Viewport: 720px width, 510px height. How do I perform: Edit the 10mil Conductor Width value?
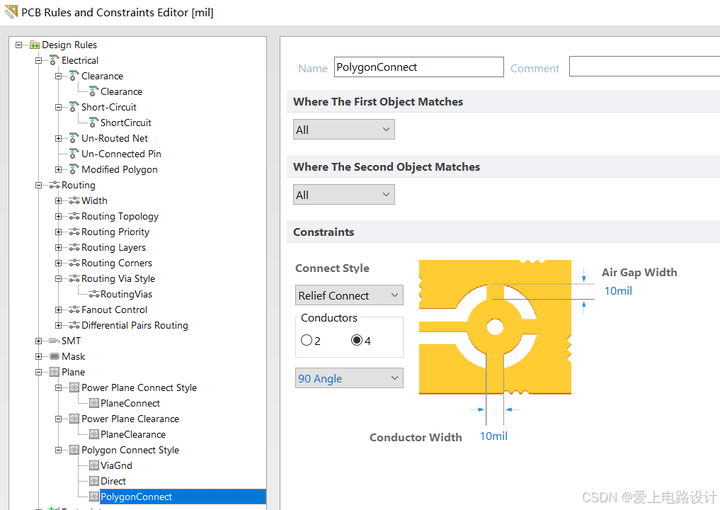click(494, 436)
